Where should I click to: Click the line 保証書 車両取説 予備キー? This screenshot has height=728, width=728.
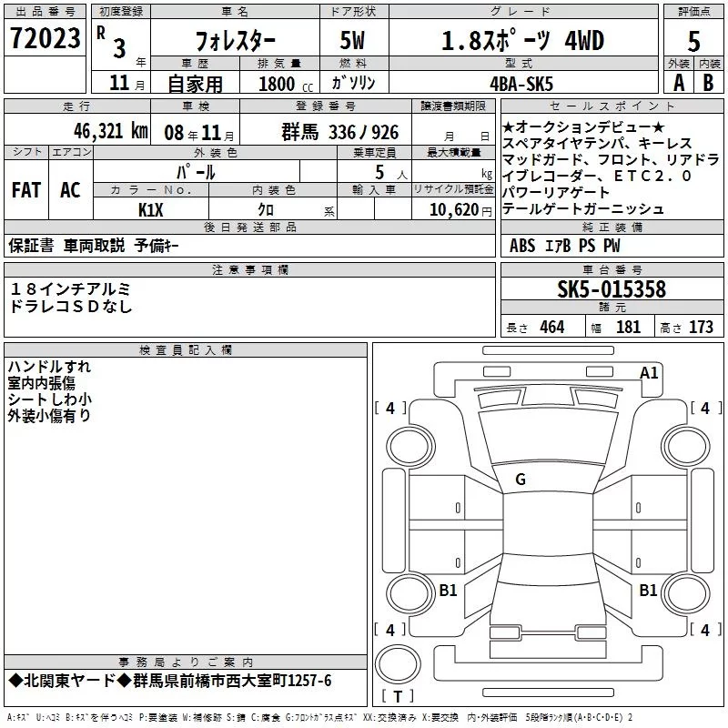point(94,245)
